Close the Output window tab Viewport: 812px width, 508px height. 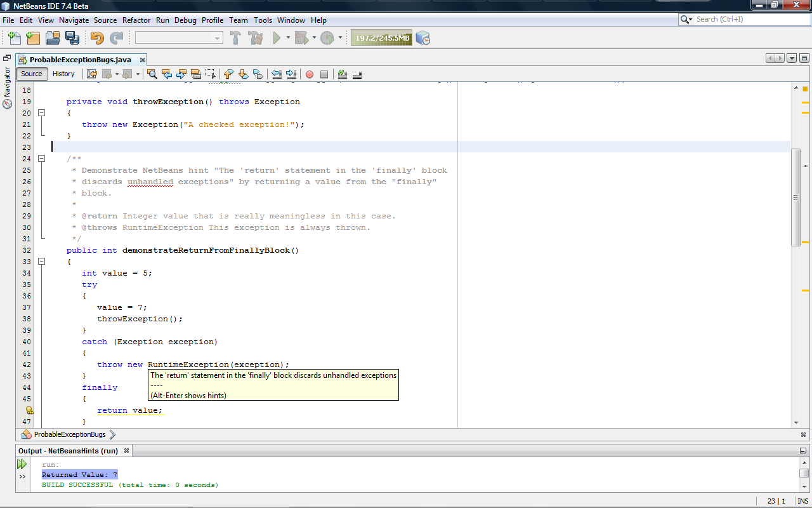pos(126,451)
